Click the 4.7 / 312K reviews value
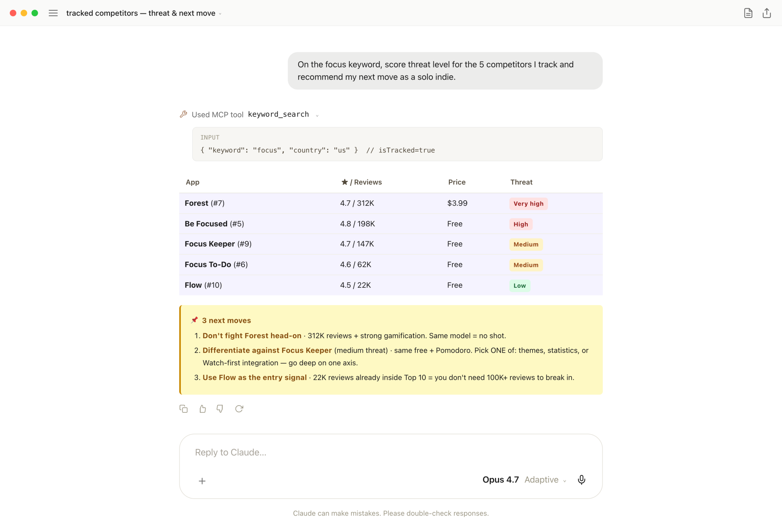The height and width of the screenshot is (532, 782). 357,203
